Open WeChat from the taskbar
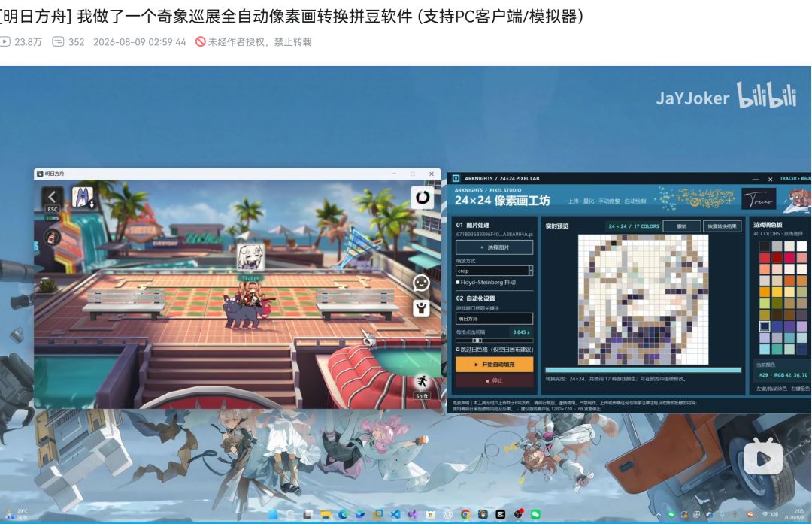 point(535,514)
